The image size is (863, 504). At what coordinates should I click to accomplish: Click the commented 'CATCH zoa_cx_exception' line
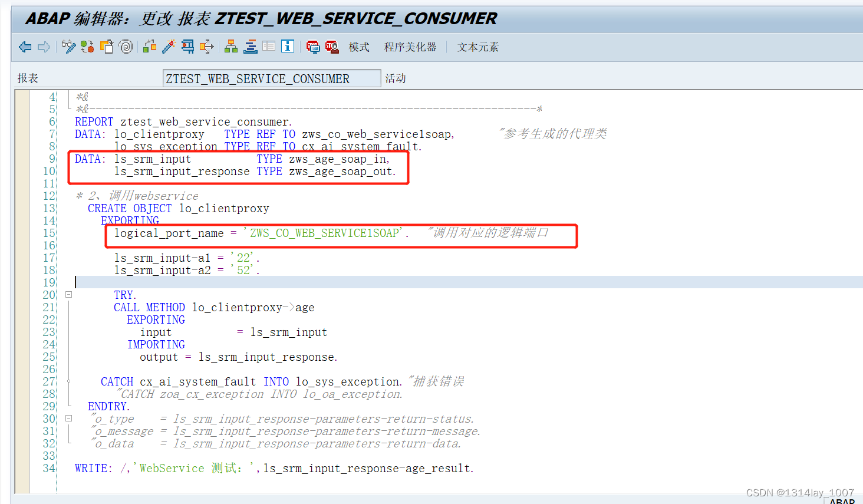[260, 394]
